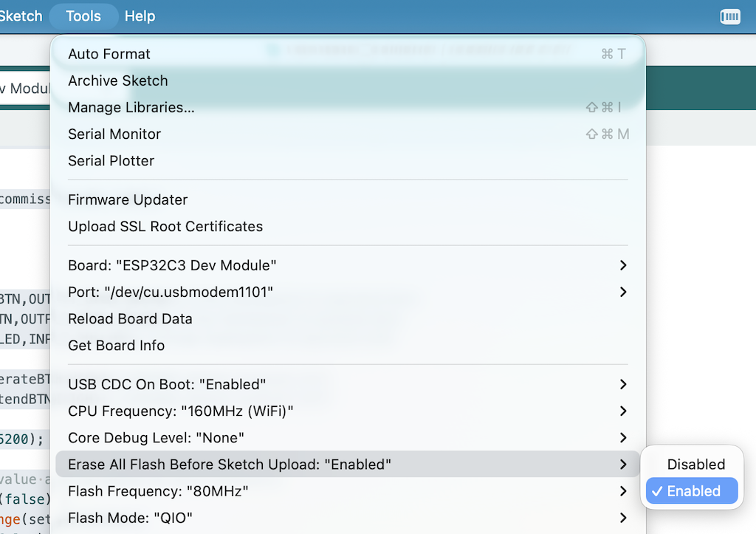Click the battery icon in menu bar
Image resolution: width=756 pixels, height=534 pixels.
(x=729, y=16)
